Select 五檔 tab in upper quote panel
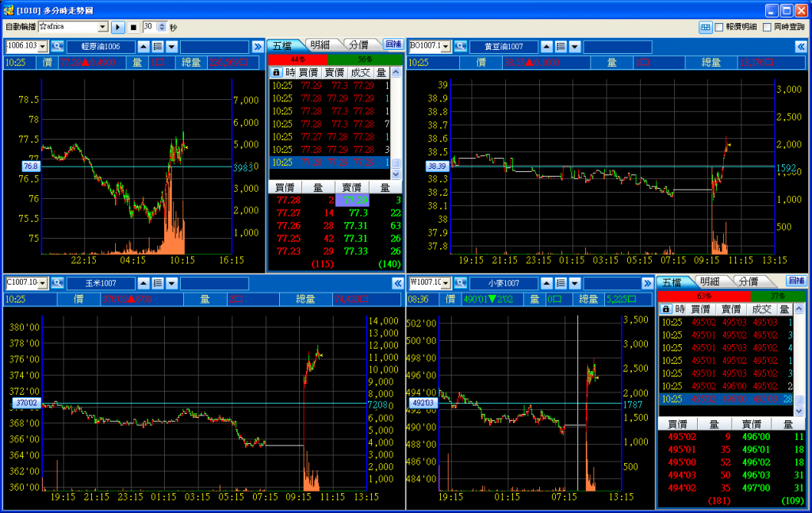 pos(283,45)
